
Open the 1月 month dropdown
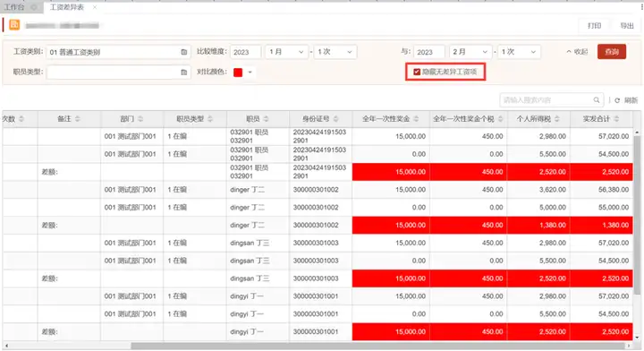pyautogui.click(x=287, y=52)
